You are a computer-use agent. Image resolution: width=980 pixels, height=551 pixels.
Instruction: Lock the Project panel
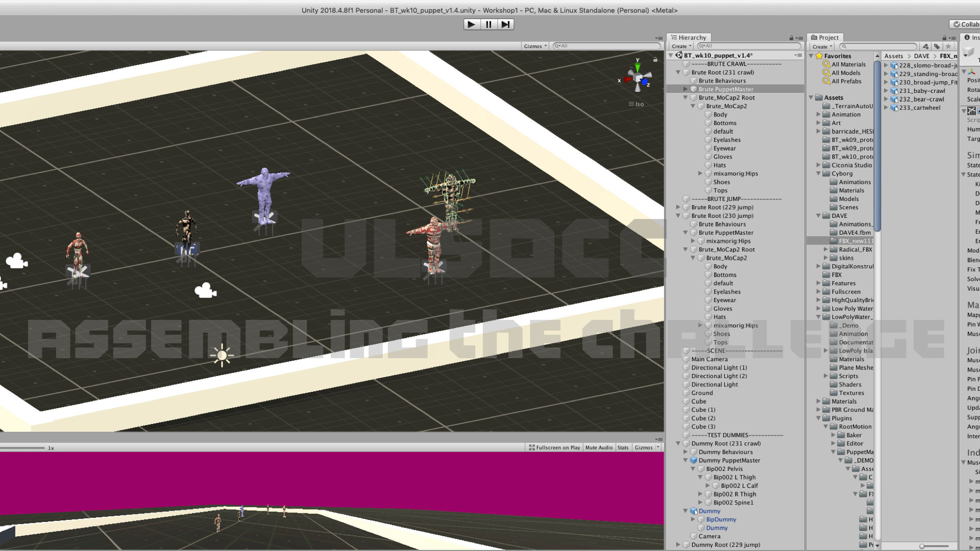pos(944,38)
